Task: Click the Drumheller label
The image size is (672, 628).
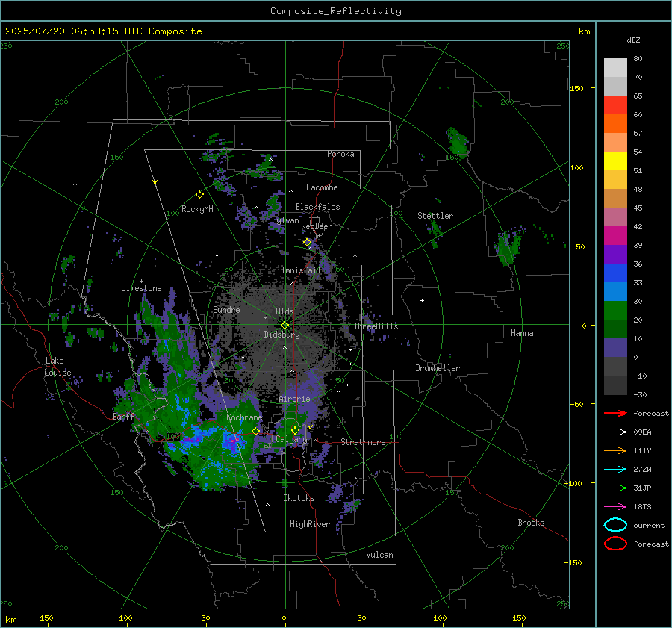Action: coord(438,368)
